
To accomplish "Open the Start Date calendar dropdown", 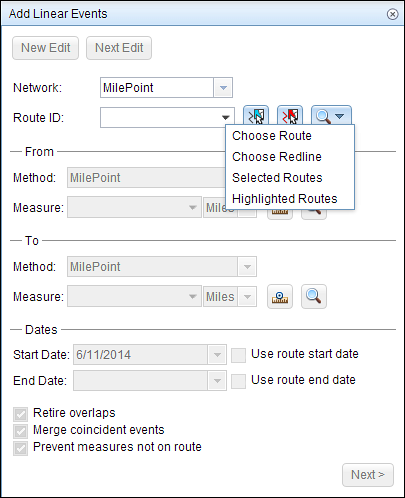I will tap(217, 355).
